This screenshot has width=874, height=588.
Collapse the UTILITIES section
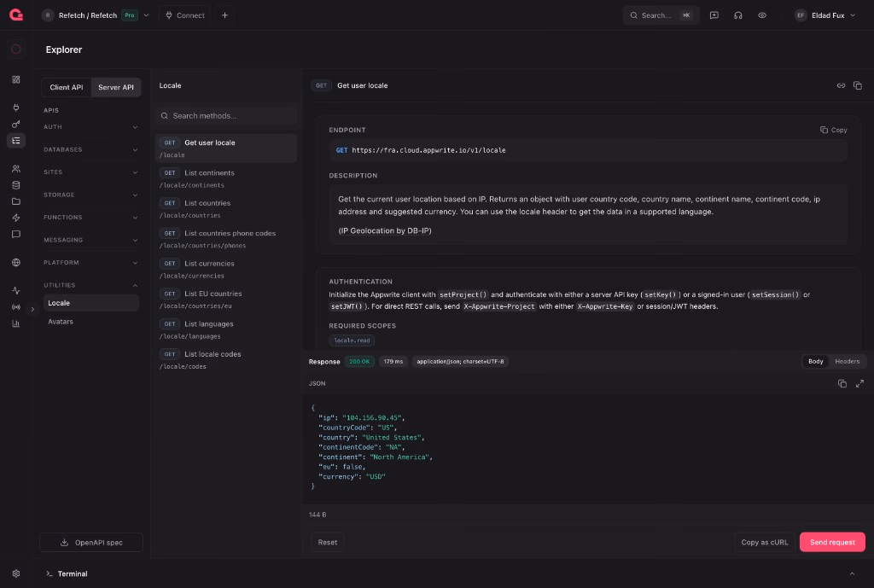click(x=90, y=285)
